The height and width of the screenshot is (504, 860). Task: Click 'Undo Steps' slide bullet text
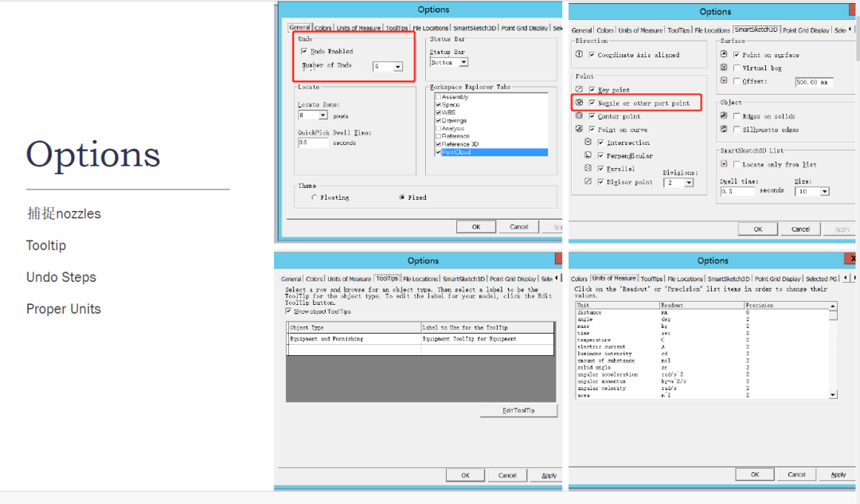pos(61,278)
